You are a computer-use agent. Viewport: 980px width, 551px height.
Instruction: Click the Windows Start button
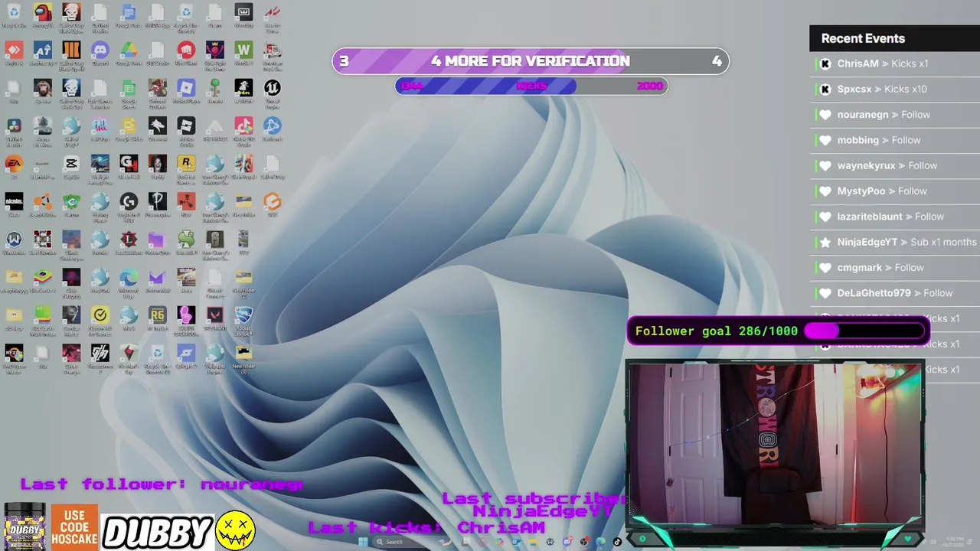point(363,542)
